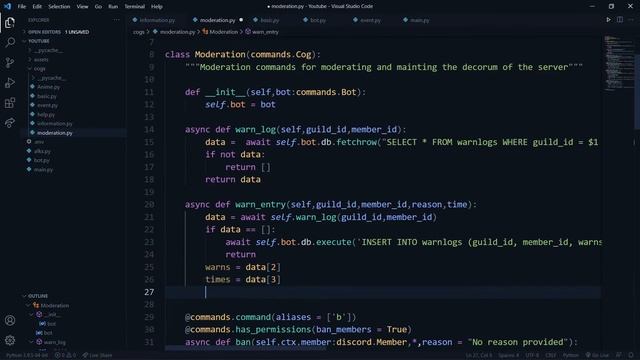This screenshot has width=640, height=360.
Task: Click warn_log method icon in outline
Action: 39,342
